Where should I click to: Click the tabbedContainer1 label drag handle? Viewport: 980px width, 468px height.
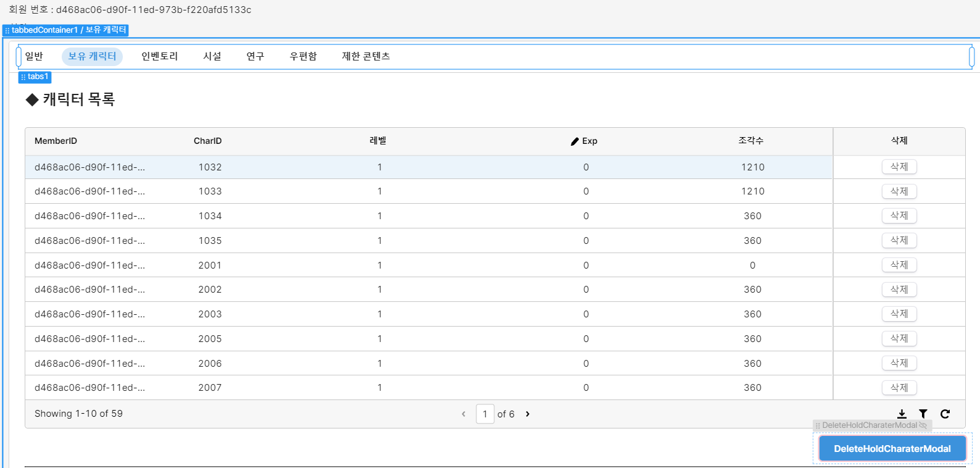tap(7, 30)
